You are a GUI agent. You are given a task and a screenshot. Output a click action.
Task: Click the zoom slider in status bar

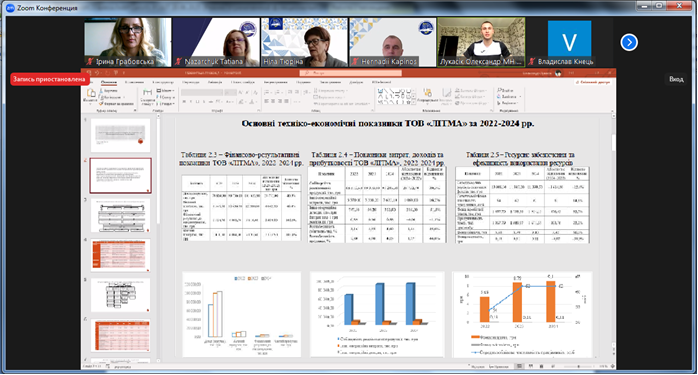[x=579, y=366]
